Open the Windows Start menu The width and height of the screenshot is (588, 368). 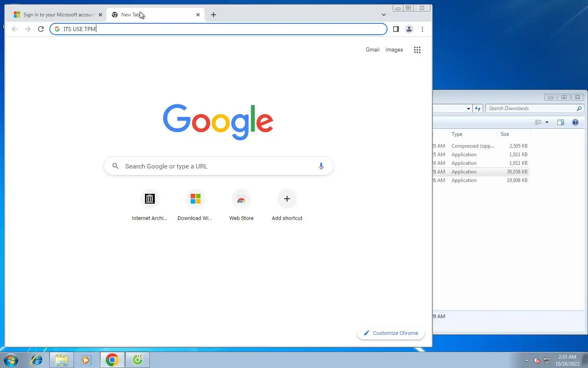pos(11,360)
